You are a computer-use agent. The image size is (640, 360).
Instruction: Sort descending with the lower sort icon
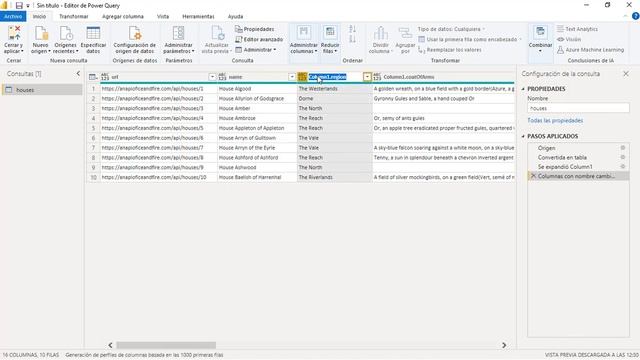point(353,39)
